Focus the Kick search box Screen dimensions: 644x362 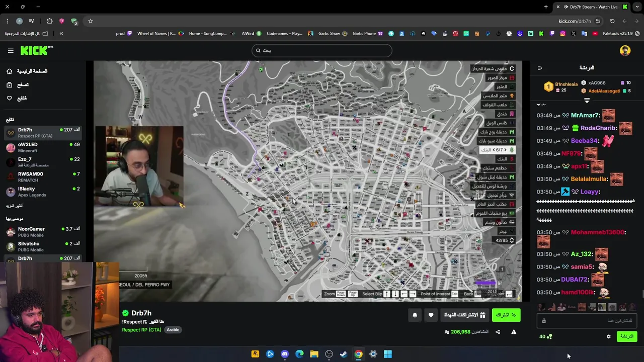pyautogui.click(x=322, y=50)
